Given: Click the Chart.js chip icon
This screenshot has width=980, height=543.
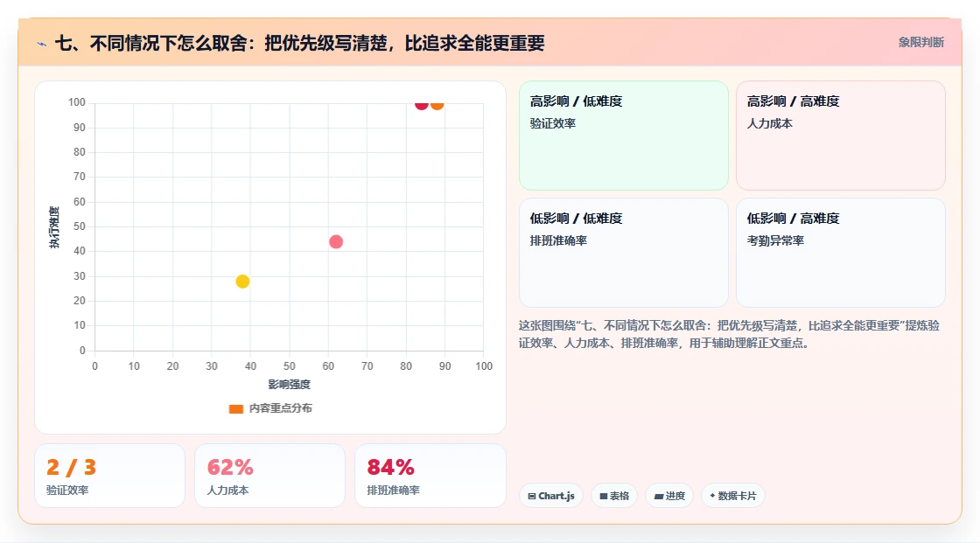Looking at the screenshot, I should (532, 496).
